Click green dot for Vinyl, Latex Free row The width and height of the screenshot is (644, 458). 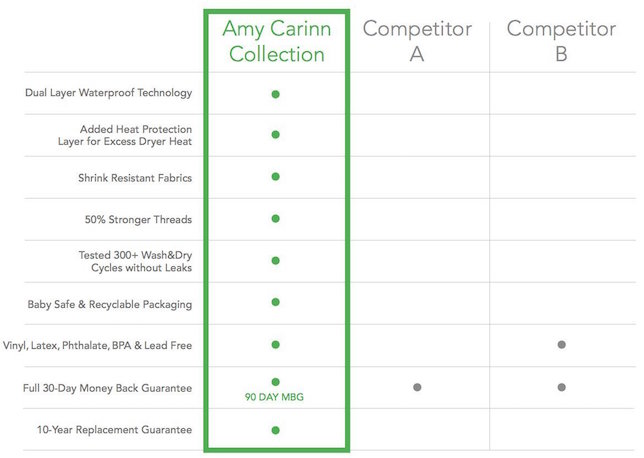point(276,345)
